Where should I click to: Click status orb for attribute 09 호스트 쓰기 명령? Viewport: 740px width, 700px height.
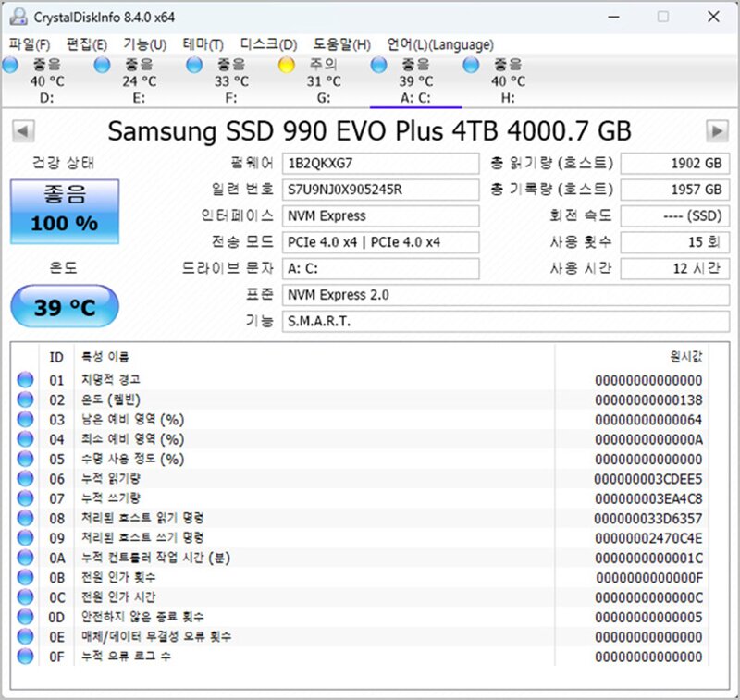coord(25,538)
